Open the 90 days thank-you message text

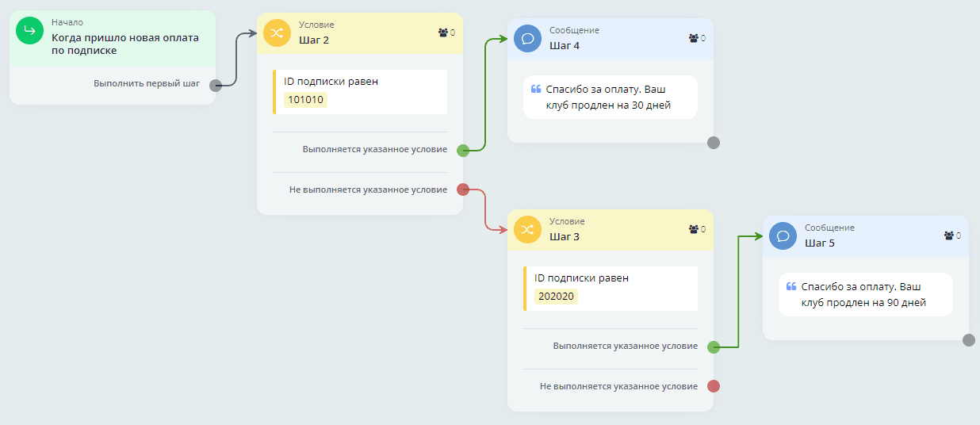pos(864,295)
